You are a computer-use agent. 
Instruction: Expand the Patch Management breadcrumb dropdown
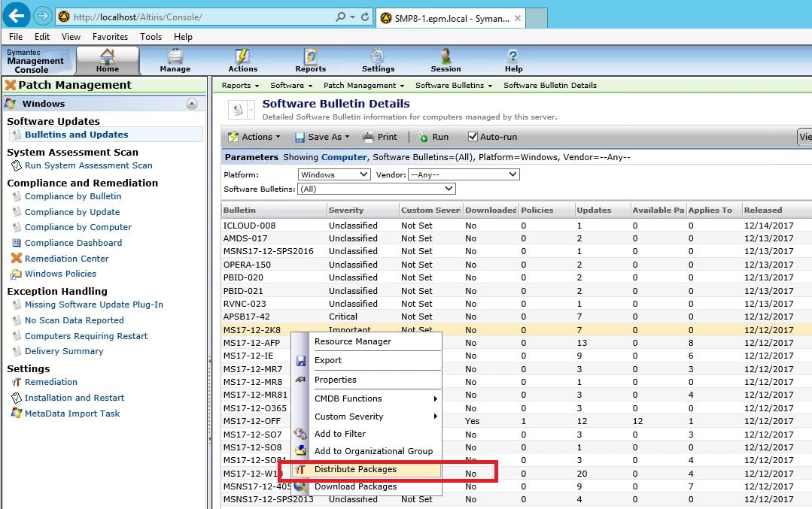[402, 86]
